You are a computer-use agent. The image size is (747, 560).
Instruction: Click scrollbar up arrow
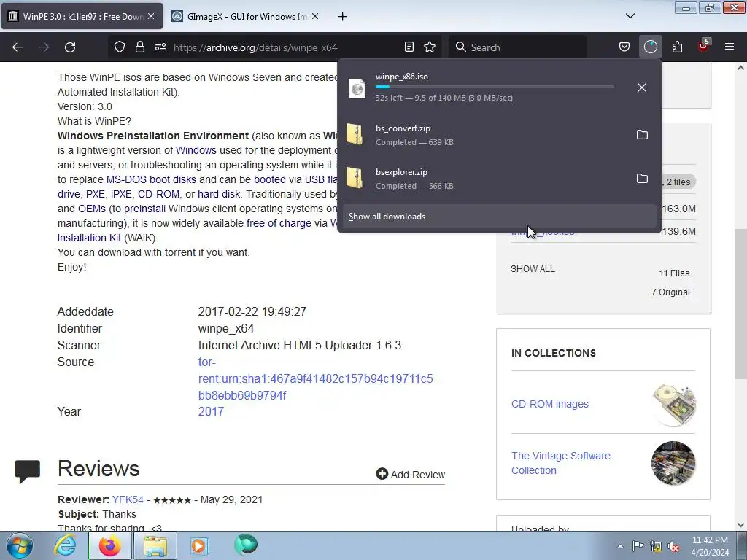click(x=740, y=68)
